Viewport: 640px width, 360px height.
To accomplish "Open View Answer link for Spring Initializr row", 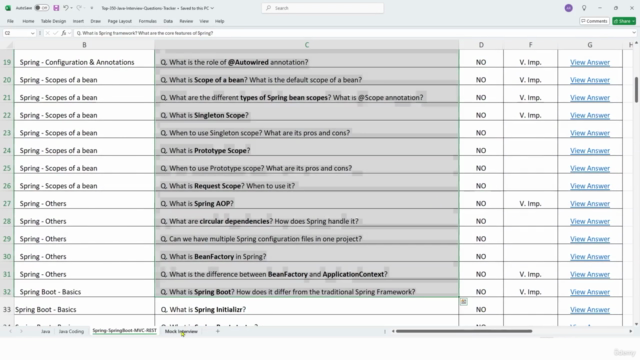I will point(590,309).
